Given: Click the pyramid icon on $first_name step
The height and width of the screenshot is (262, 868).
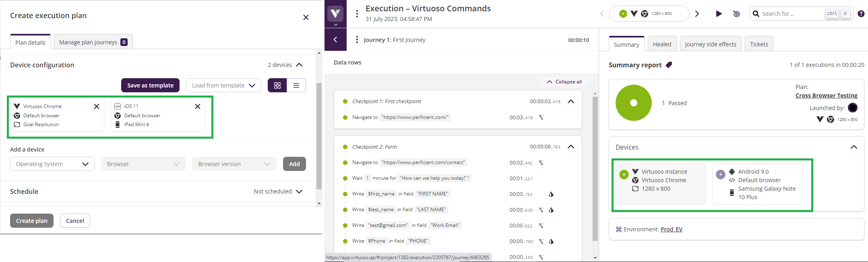Looking at the screenshot, I should point(551,194).
